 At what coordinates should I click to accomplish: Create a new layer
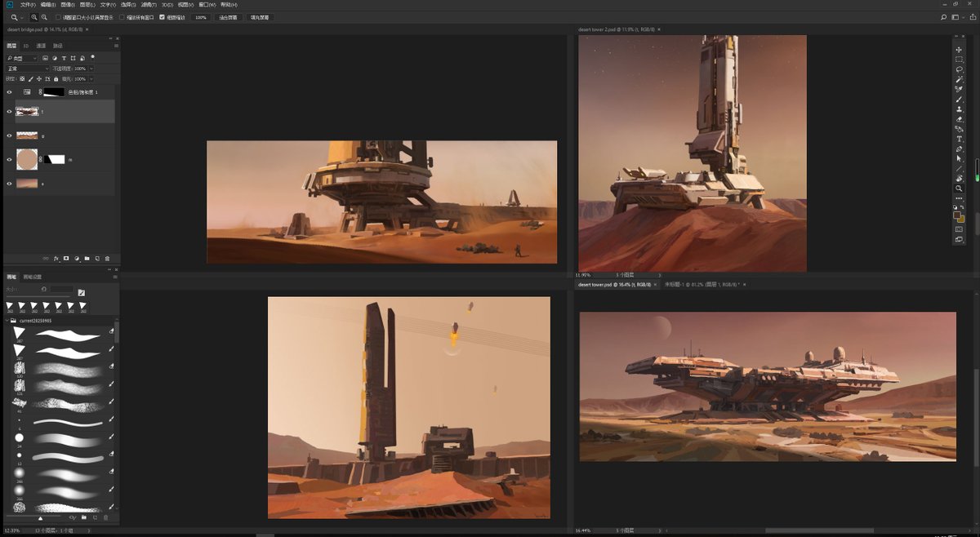(x=96, y=258)
